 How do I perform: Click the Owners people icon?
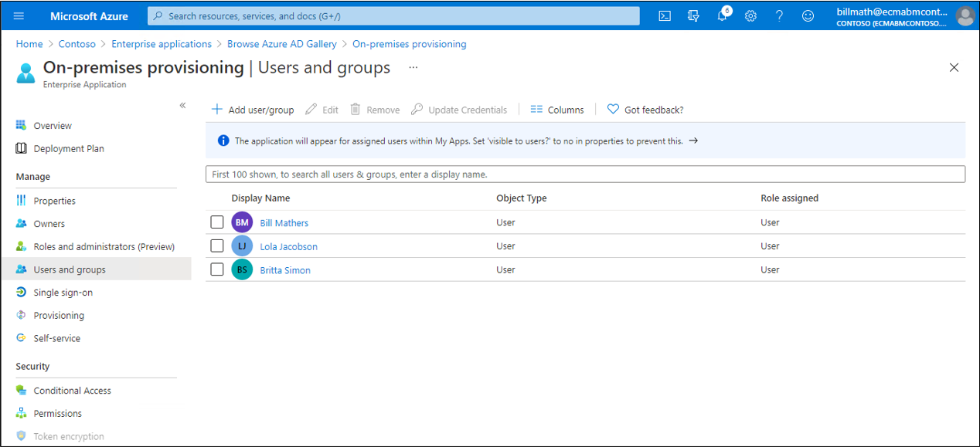[22, 224]
